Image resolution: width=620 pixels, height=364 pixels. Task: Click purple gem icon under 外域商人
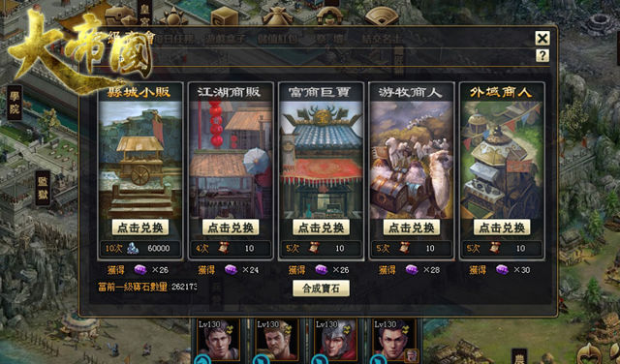[x=502, y=270]
